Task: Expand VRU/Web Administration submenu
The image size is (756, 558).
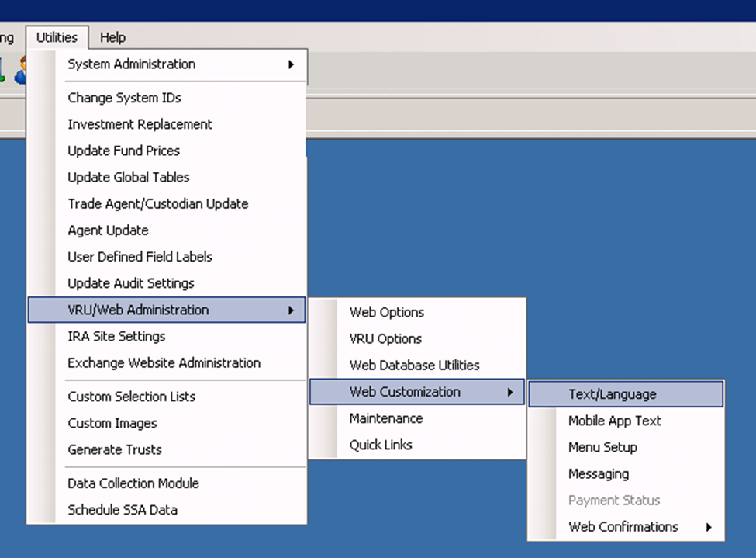Action: 167,310
